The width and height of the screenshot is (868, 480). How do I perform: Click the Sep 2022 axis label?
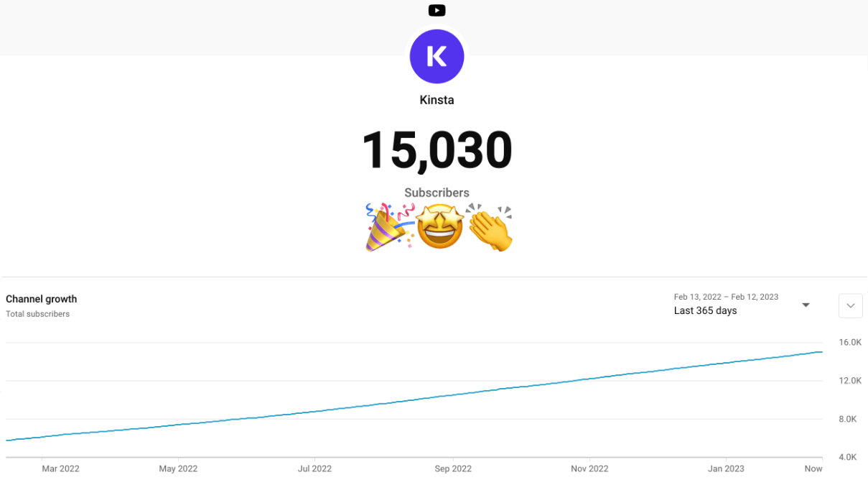453,469
